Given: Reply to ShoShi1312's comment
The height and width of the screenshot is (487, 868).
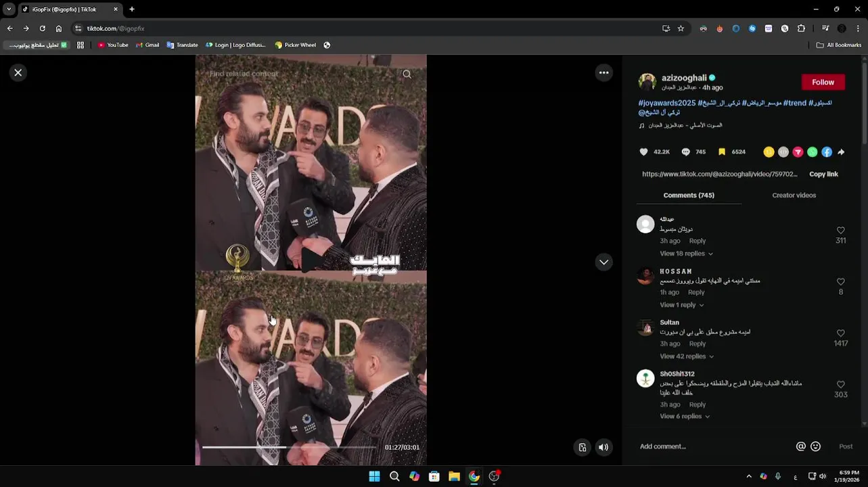Looking at the screenshot, I should pyautogui.click(x=698, y=404).
